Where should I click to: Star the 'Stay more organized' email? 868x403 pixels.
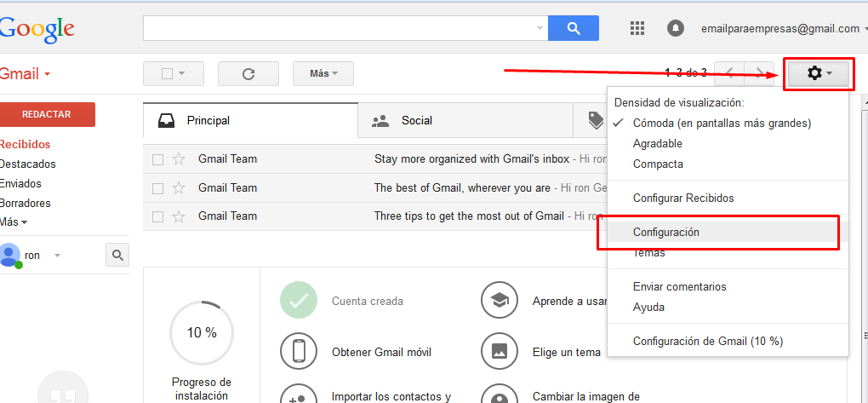tap(178, 159)
